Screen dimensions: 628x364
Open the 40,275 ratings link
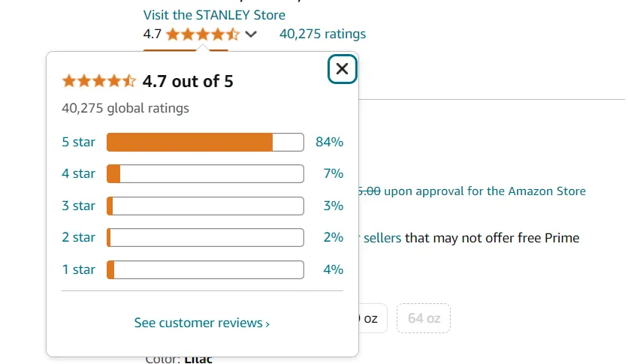pos(322,34)
